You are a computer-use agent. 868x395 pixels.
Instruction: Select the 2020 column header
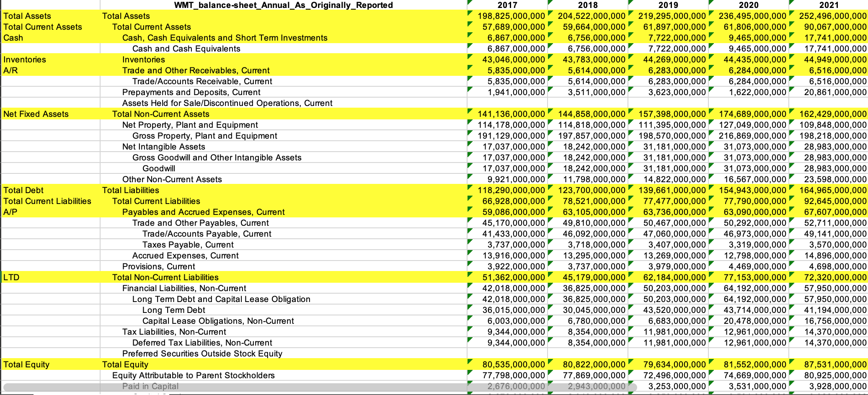[748, 5]
